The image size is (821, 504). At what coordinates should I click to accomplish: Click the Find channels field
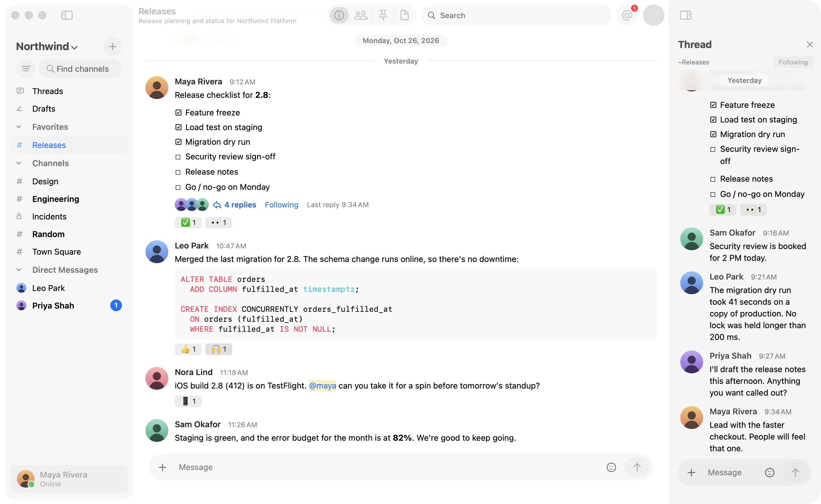[80, 69]
